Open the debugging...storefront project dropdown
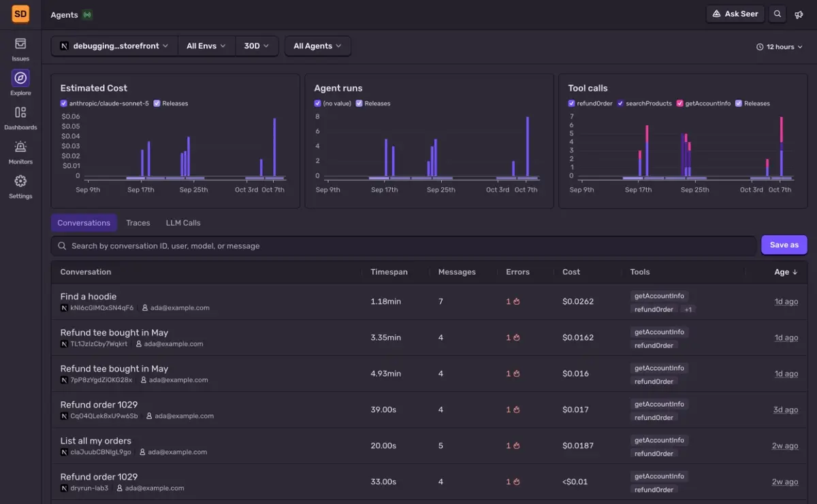 114,46
